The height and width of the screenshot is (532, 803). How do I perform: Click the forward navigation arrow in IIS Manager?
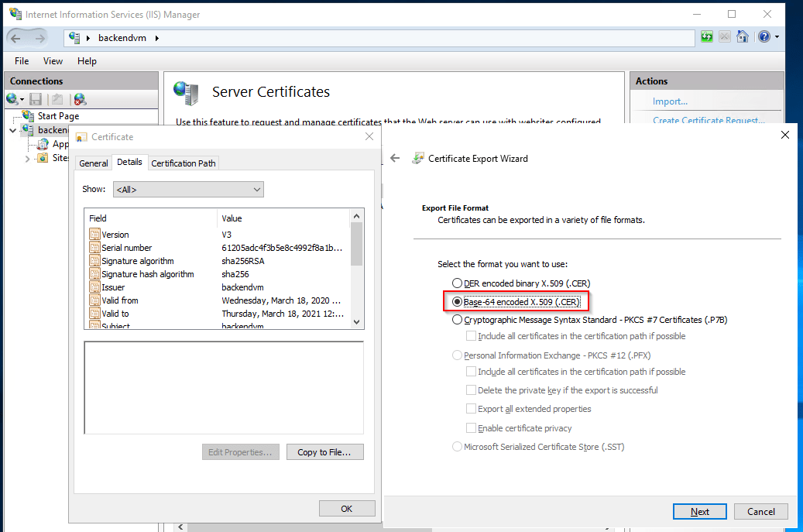point(40,39)
